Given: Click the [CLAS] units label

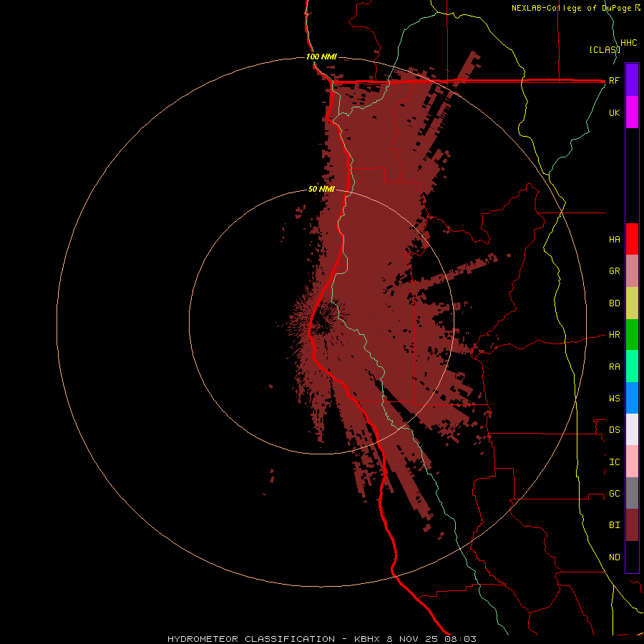Looking at the screenshot, I should (x=604, y=50).
